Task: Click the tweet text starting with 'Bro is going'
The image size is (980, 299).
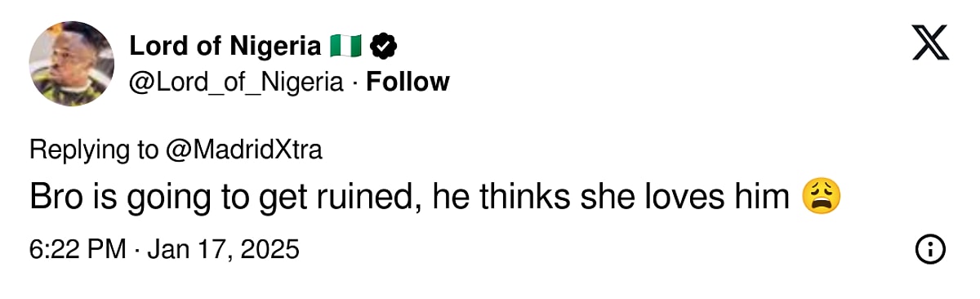Action: 434,198
